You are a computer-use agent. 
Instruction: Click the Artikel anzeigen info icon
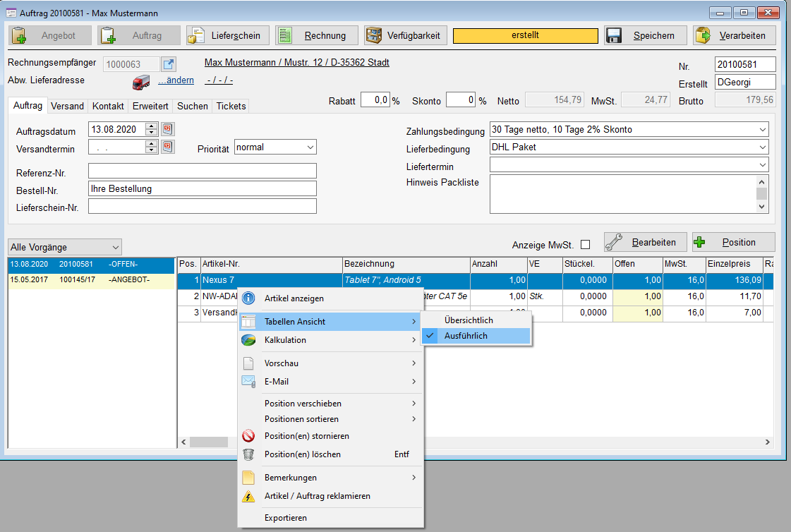tap(248, 298)
